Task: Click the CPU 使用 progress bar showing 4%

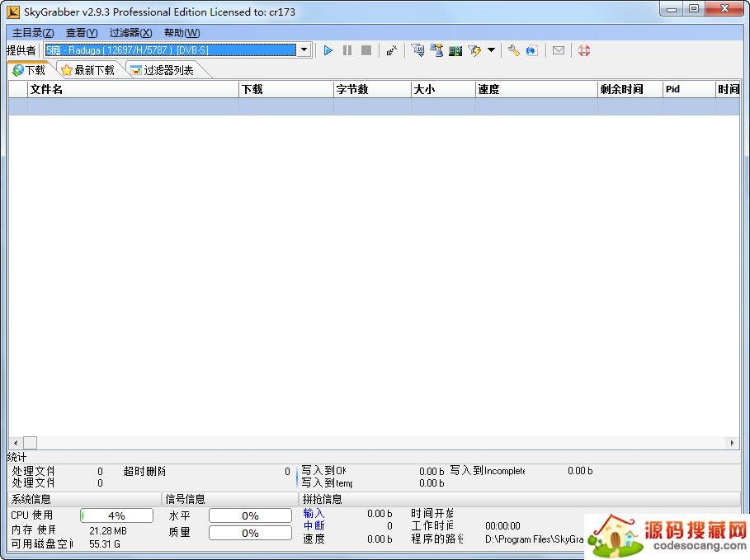Action: coord(116,515)
